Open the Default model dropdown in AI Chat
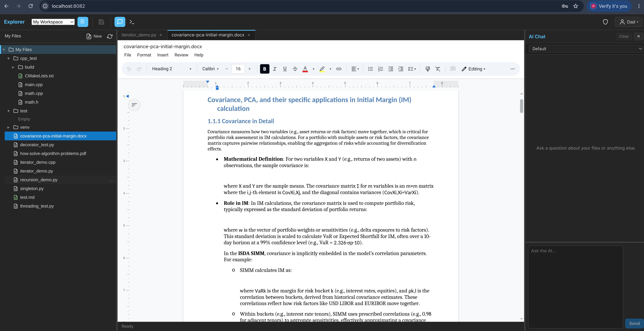Viewport: 644px width, 331px height. point(586,49)
